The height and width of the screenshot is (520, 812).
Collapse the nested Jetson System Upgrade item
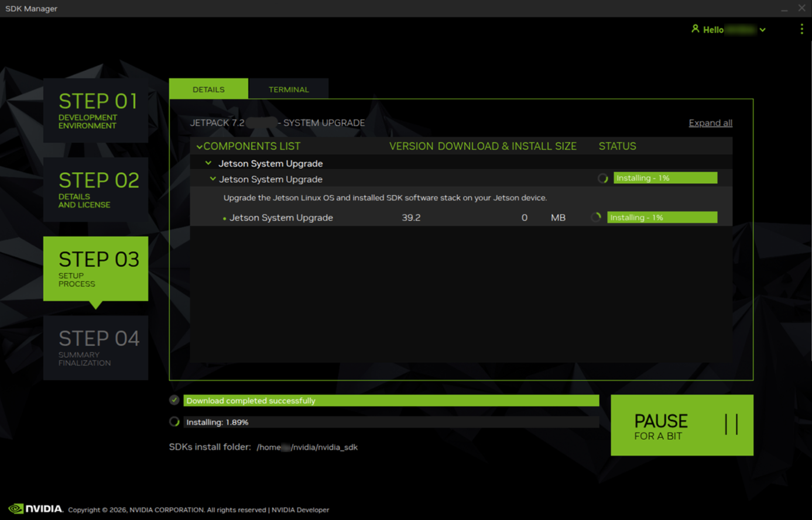coord(213,179)
